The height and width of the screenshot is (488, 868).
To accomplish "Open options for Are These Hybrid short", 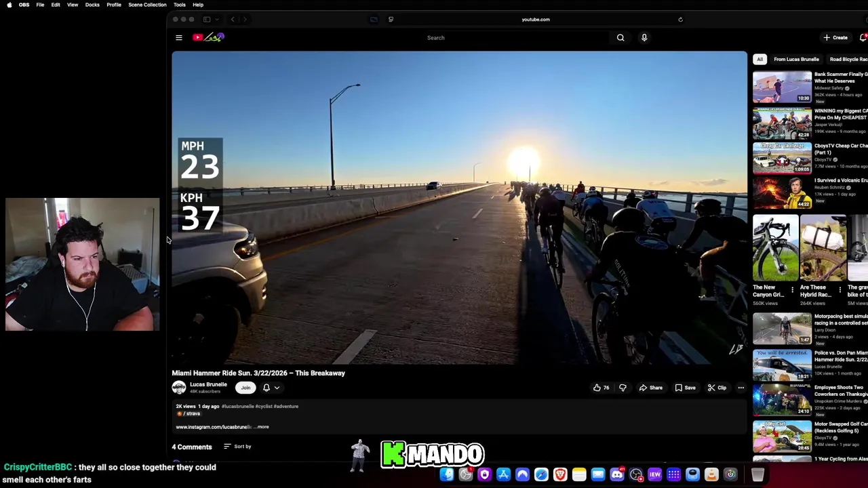I will [840, 290].
